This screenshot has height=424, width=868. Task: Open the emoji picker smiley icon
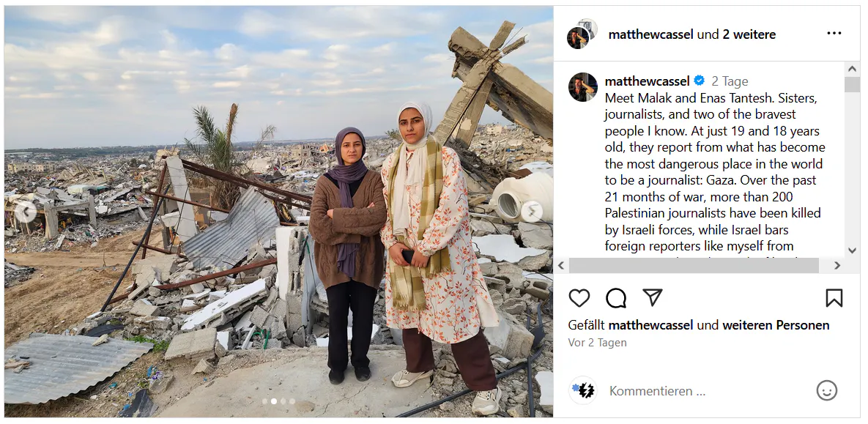point(826,391)
